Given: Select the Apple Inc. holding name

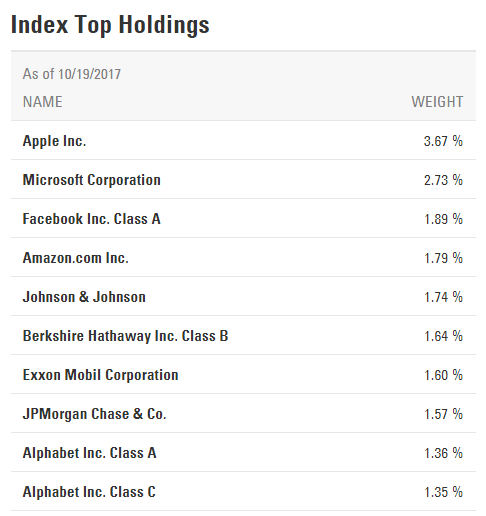Looking at the screenshot, I should click(54, 141).
